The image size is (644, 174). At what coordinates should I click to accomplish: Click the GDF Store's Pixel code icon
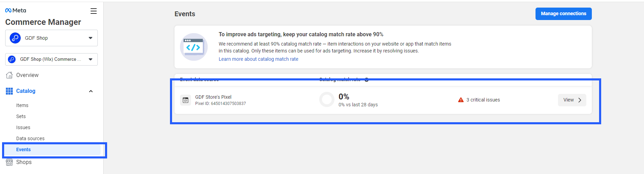click(186, 100)
